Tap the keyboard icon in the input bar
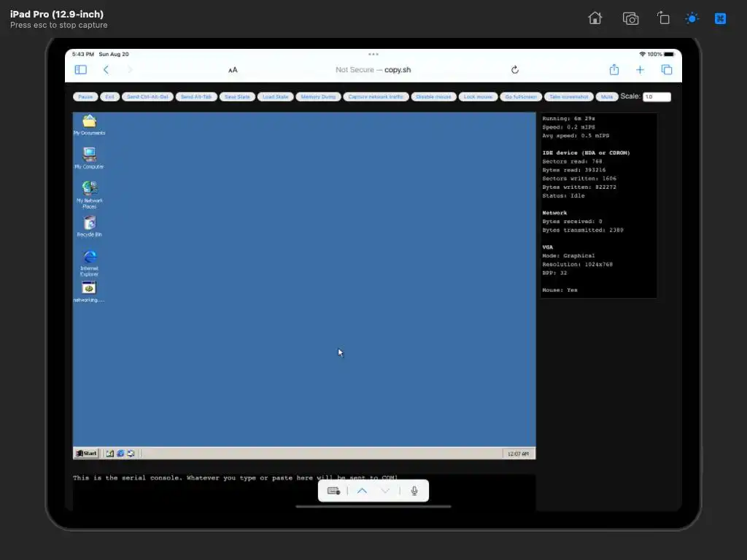The height and width of the screenshot is (560, 747). (333, 491)
